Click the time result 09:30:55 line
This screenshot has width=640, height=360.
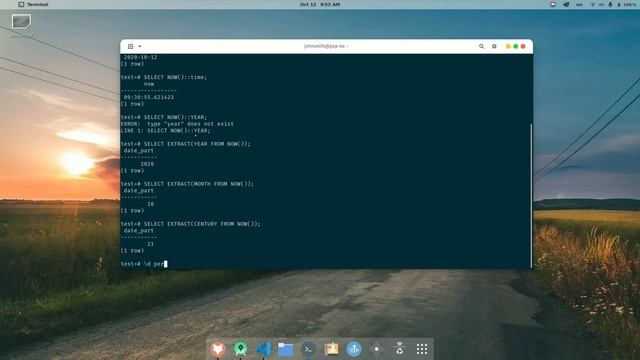[x=149, y=97]
